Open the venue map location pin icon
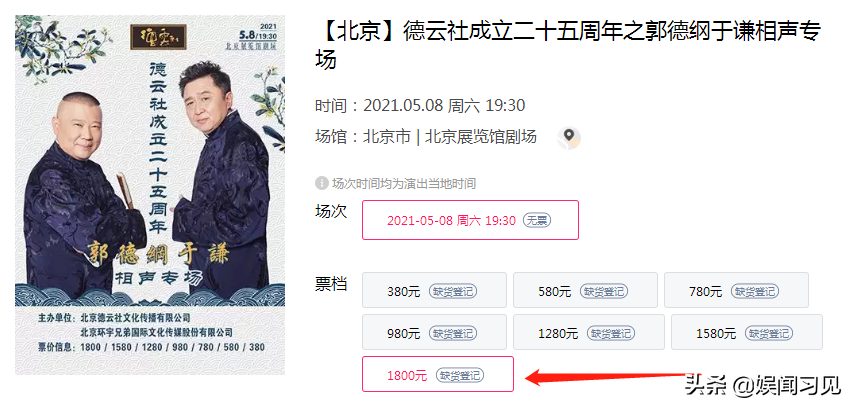The height and width of the screenshot is (408, 853). 568,138
